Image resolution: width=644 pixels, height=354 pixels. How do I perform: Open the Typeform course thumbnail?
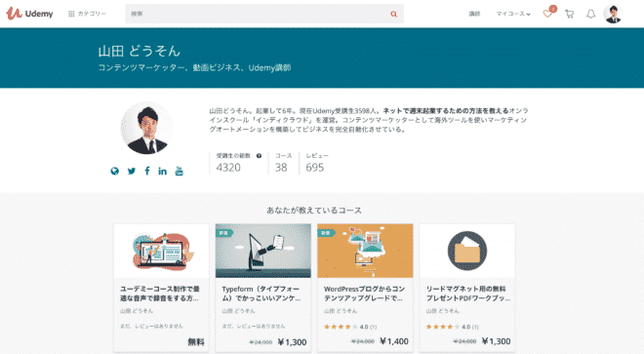pos(263,251)
